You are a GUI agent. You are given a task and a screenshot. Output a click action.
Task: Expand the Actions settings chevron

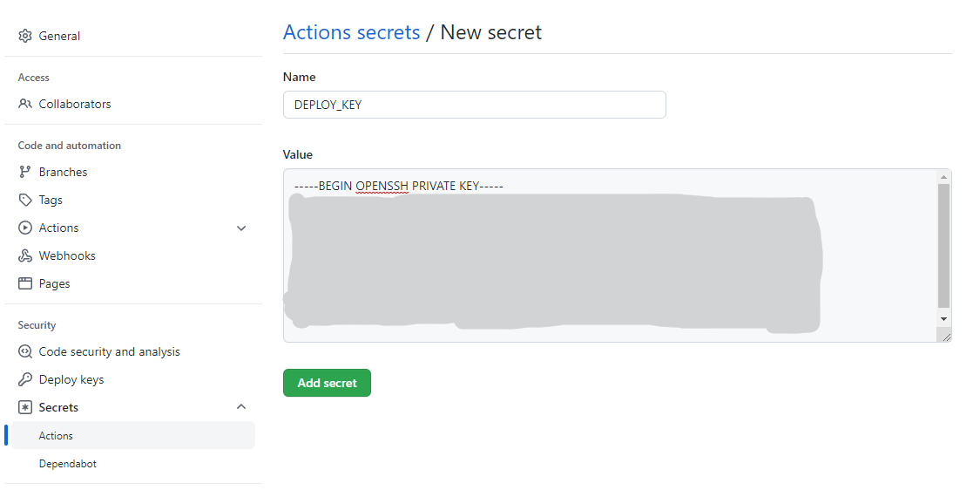pos(241,228)
